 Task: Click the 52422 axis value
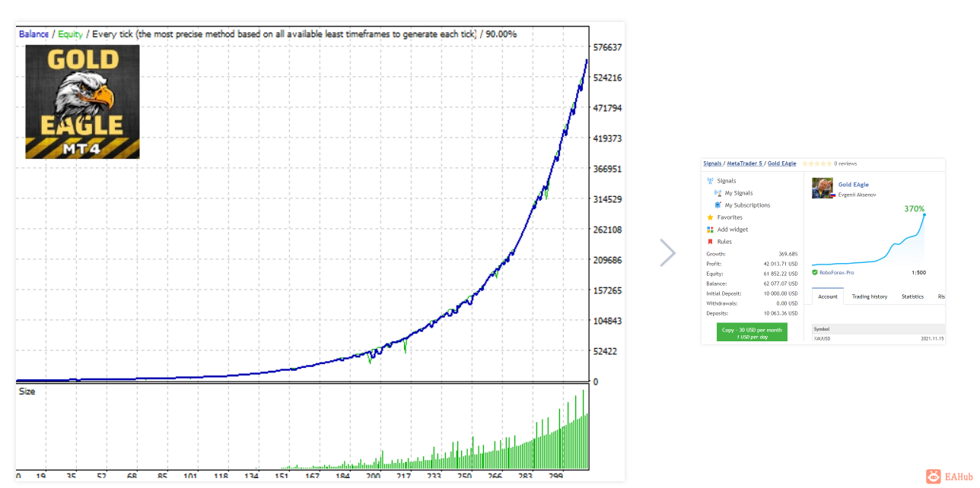pos(605,351)
